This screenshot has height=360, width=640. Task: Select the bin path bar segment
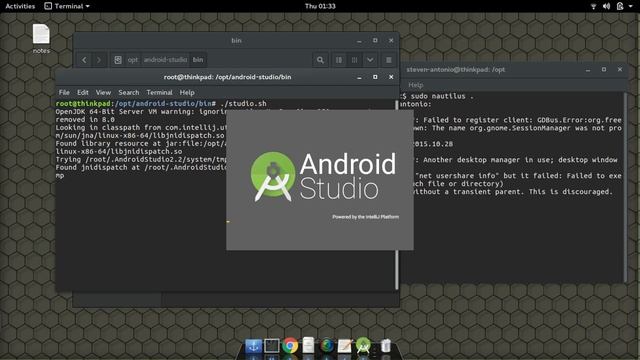[x=198, y=60]
